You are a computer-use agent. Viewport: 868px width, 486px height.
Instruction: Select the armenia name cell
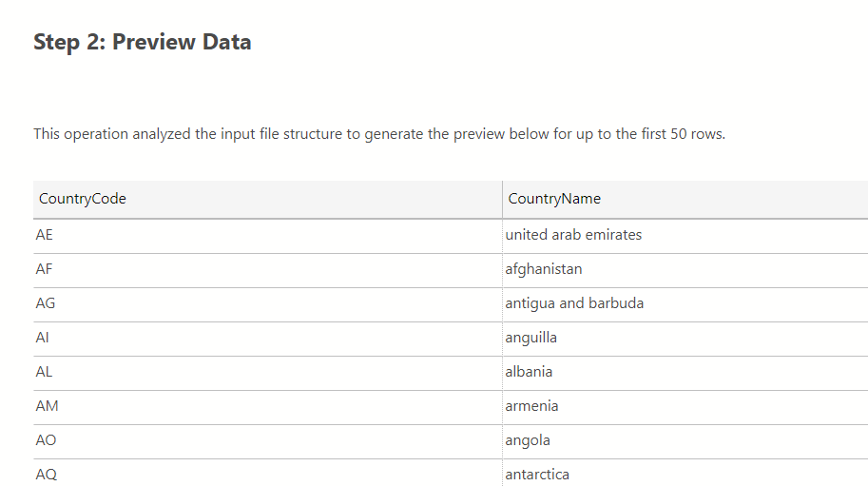tap(532, 406)
